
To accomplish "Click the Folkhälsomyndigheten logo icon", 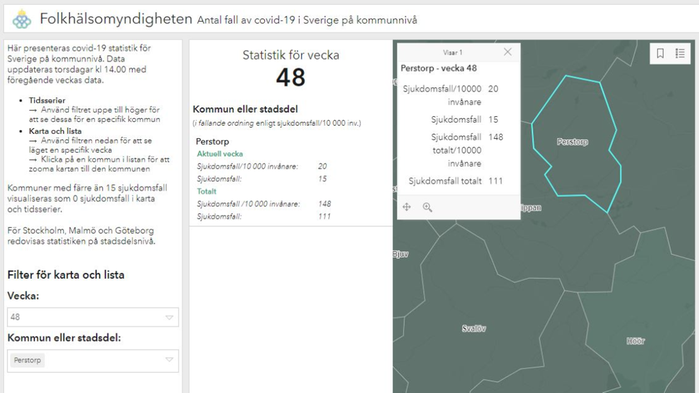I will pos(22,19).
